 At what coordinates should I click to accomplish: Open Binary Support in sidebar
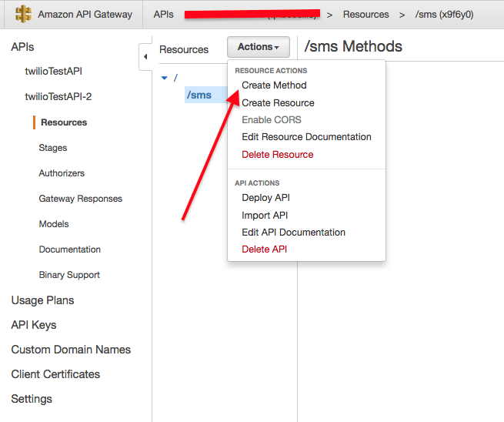(69, 275)
